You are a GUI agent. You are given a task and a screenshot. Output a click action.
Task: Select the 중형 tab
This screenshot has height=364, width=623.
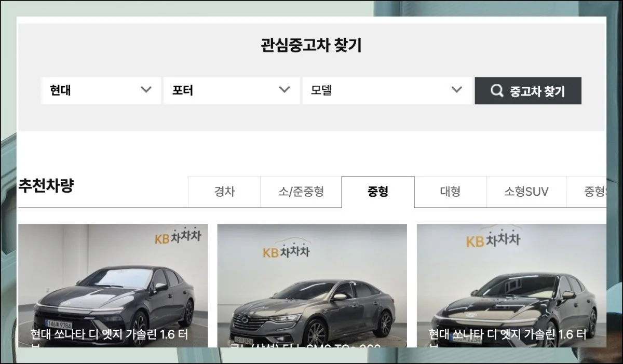[x=378, y=192]
